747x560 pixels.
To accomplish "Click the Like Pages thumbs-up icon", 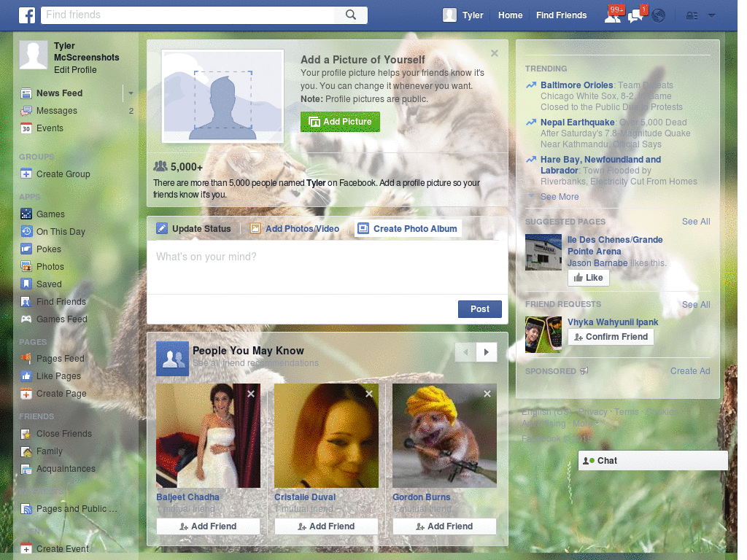I will (26, 376).
